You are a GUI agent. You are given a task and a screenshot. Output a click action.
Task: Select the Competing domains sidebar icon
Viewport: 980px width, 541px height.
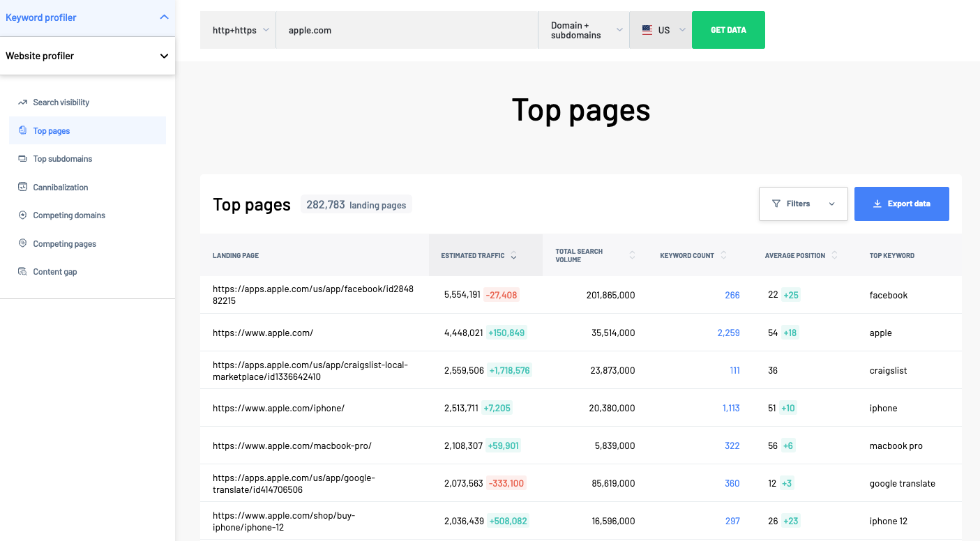click(x=23, y=215)
